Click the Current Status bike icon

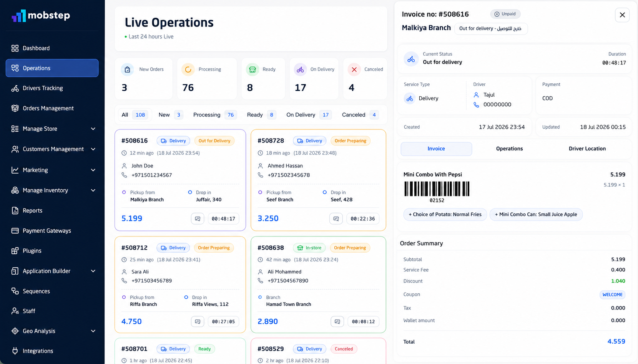tap(411, 59)
